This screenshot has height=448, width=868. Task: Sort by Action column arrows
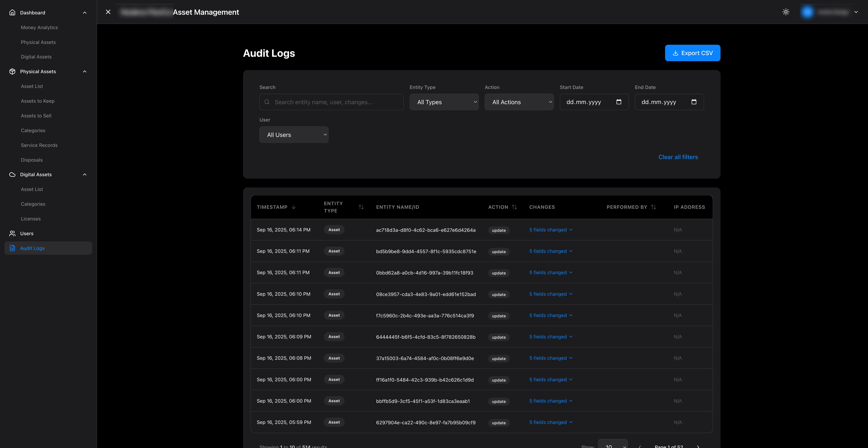coord(514,207)
